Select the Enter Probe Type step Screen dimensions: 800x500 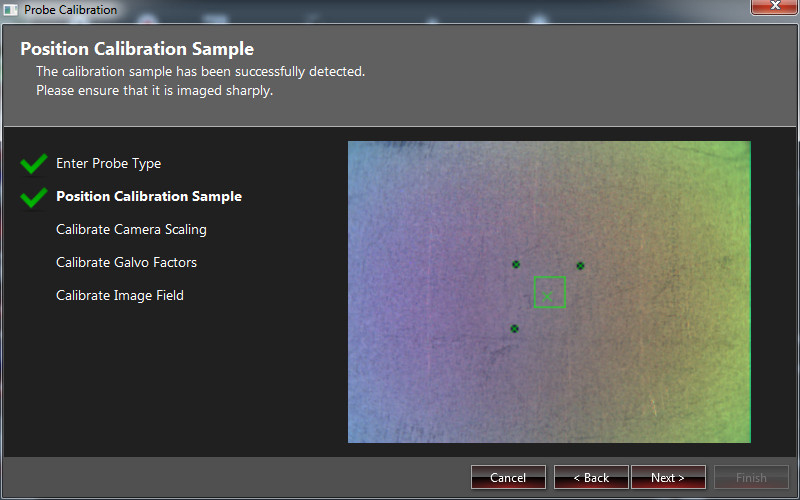(108, 163)
